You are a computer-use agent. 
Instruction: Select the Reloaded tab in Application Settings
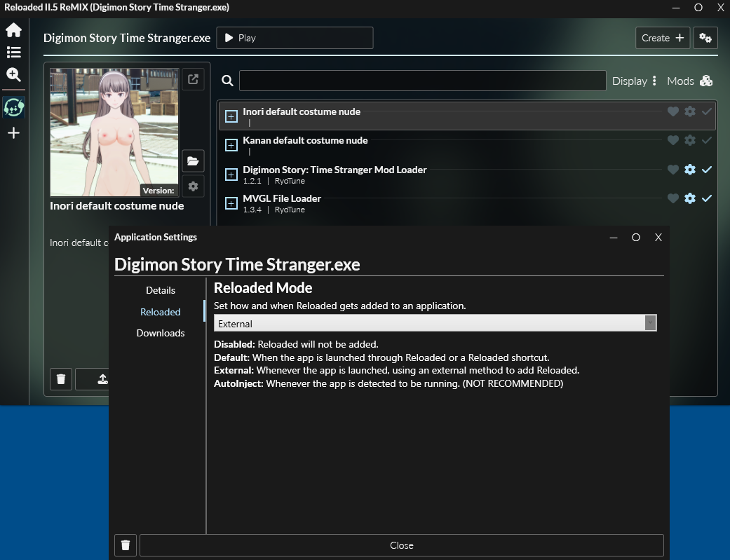pos(160,312)
